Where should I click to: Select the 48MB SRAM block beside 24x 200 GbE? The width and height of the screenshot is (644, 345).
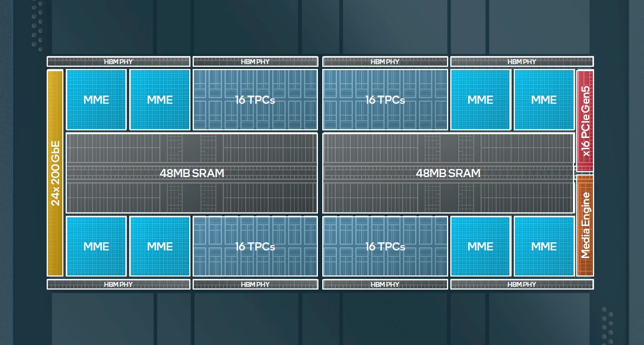point(192,173)
